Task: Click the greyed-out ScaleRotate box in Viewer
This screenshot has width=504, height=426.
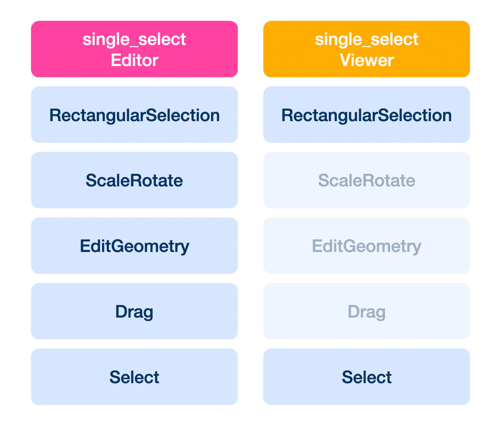Action: [366, 180]
